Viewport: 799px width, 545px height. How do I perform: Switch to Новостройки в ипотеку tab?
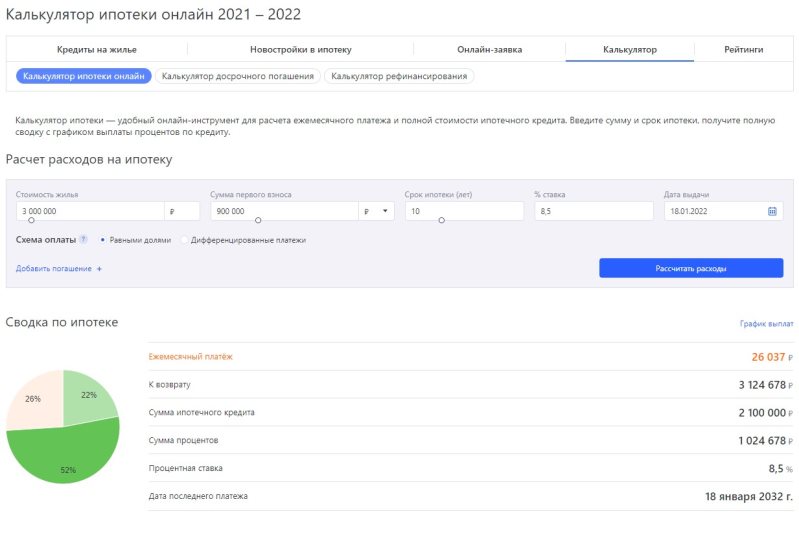click(x=300, y=49)
